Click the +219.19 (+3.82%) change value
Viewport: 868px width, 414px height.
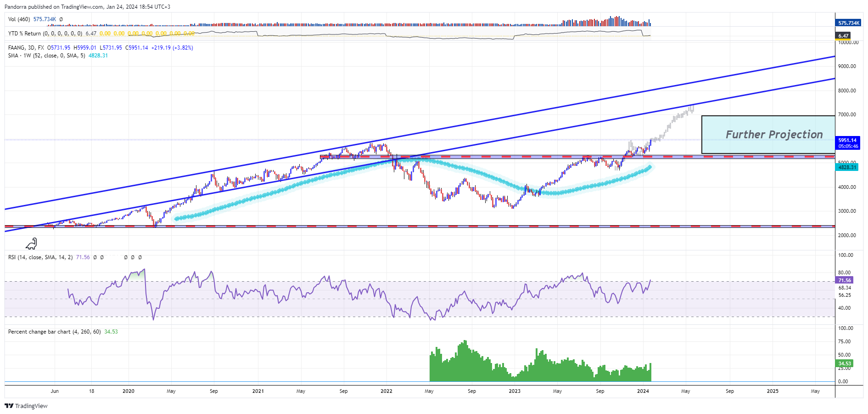pos(173,48)
